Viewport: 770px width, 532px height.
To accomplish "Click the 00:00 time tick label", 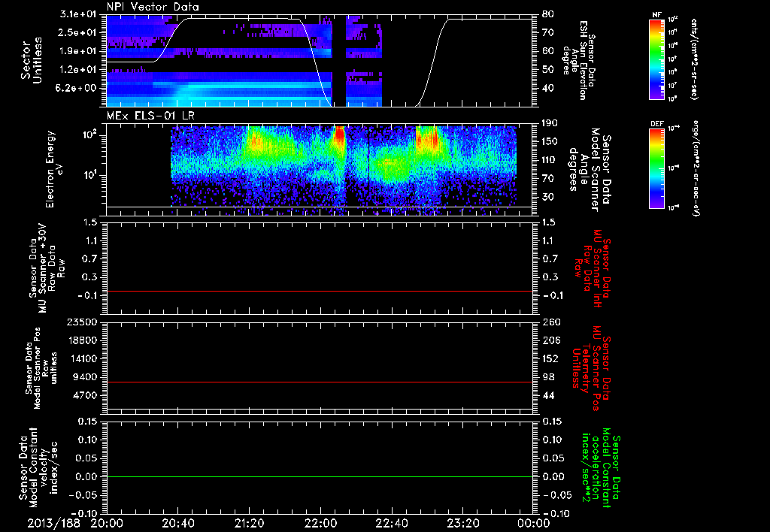I will (535, 523).
